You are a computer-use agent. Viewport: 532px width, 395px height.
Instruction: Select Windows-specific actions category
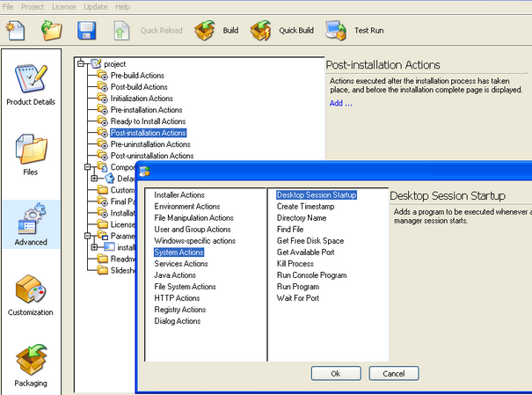(x=194, y=240)
